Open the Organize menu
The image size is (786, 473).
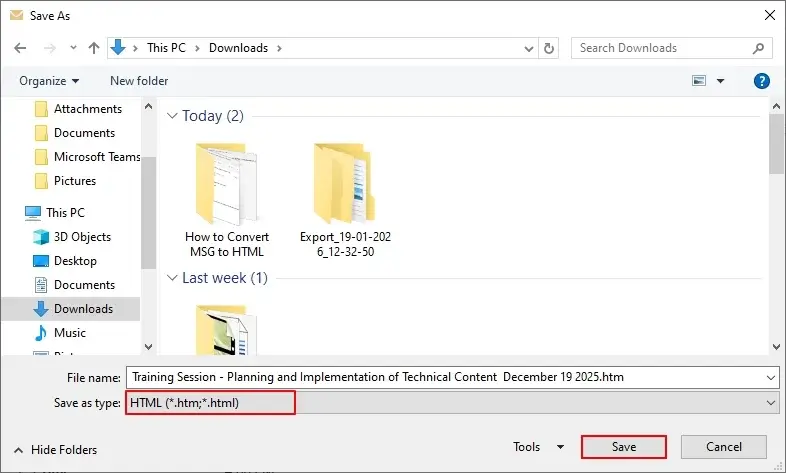coord(49,81)
